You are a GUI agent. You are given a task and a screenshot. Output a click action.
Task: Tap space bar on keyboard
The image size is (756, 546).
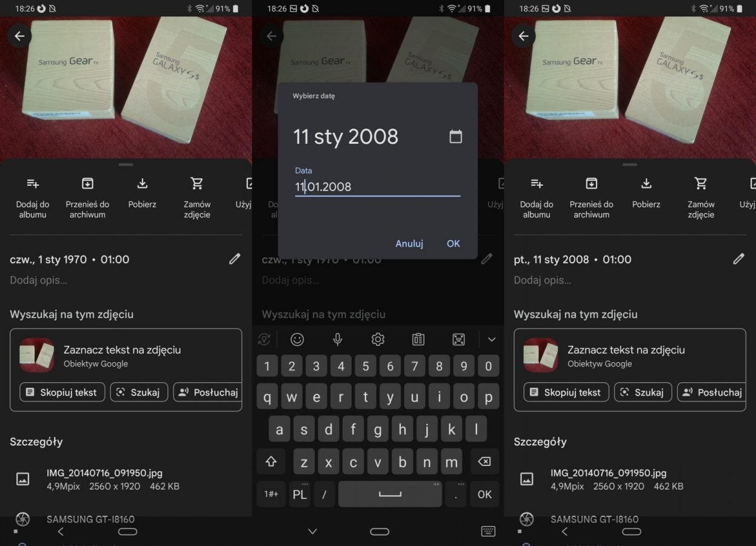pos(390,494)
